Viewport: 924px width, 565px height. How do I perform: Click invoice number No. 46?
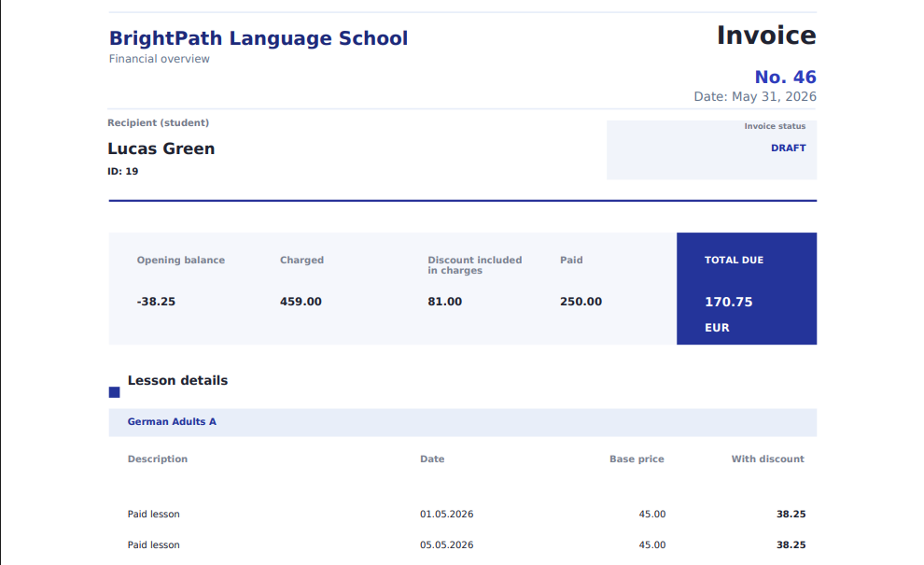coord(786,78)
